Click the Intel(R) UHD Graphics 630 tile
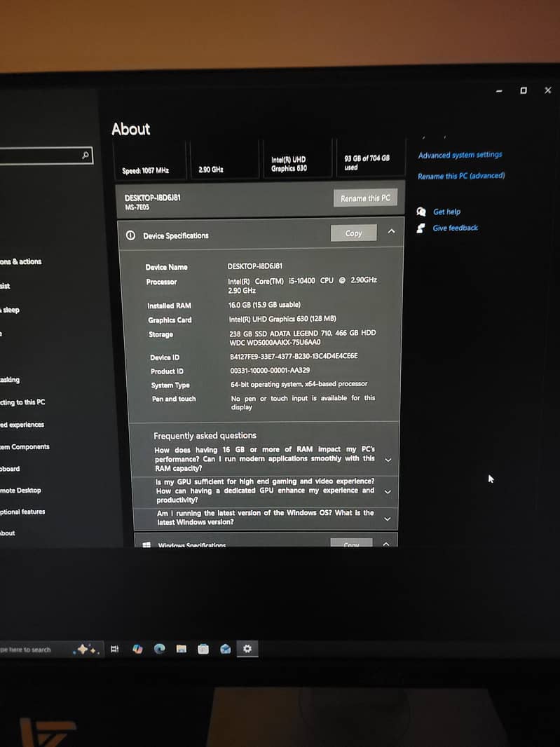The width and height of the screenshot is (560, 747). (297, 159)
